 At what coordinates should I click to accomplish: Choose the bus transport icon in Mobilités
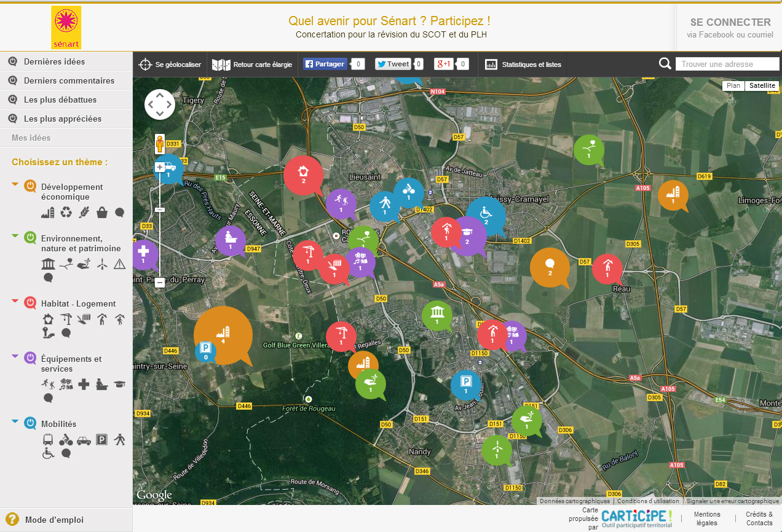[48, 440]
